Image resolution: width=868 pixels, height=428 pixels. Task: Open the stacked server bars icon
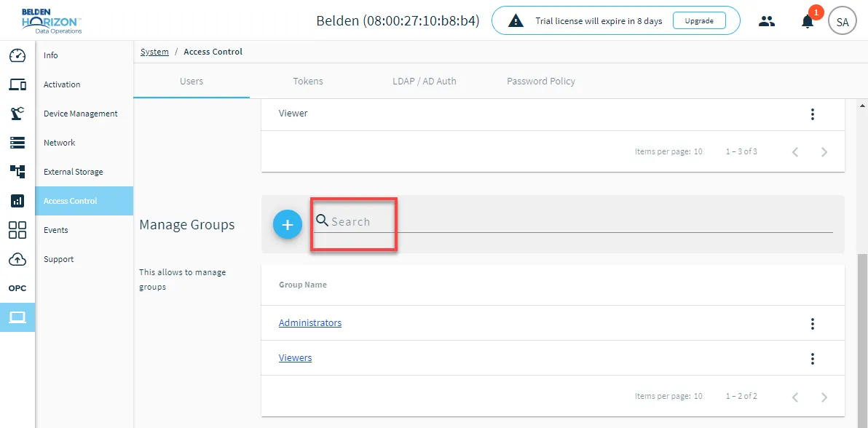17,143
